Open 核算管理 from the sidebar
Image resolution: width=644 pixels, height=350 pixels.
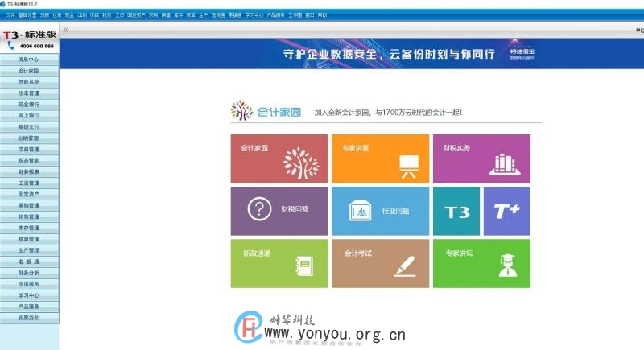point(29,239)
